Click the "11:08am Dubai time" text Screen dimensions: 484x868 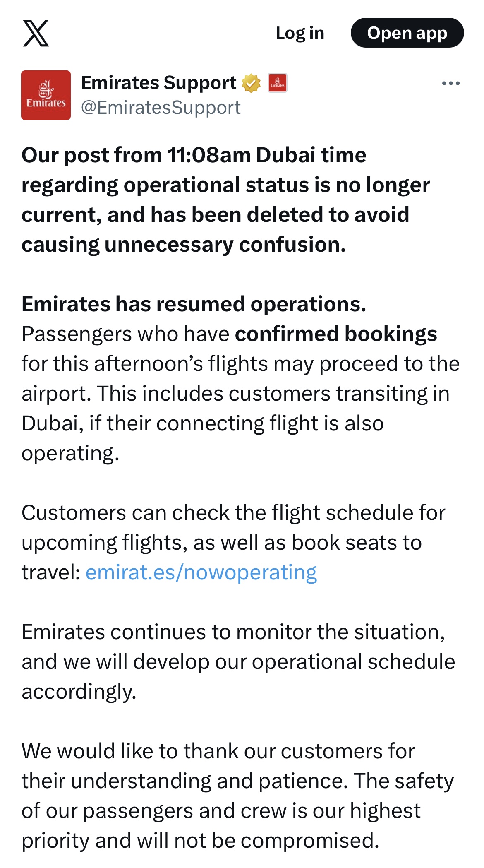(x=266, y=155)
